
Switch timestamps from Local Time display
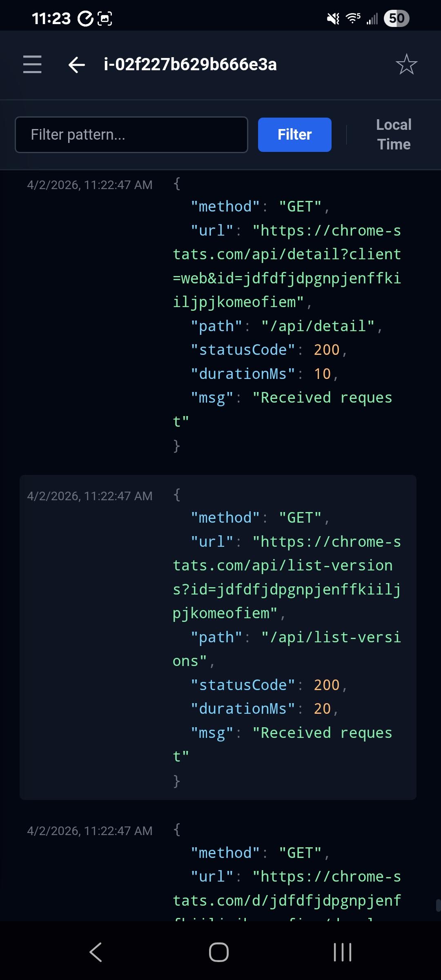click(393, 134)
